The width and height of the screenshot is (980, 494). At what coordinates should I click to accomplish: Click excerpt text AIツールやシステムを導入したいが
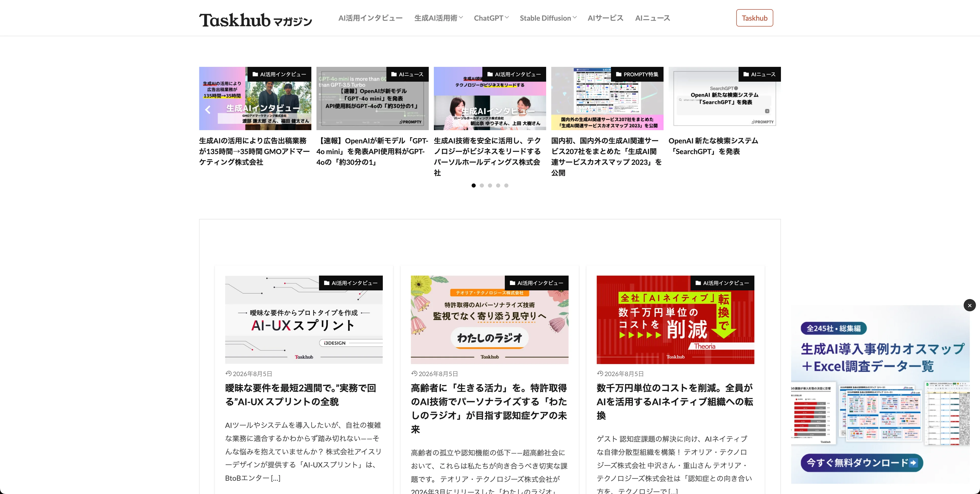(x=303, y=451)
